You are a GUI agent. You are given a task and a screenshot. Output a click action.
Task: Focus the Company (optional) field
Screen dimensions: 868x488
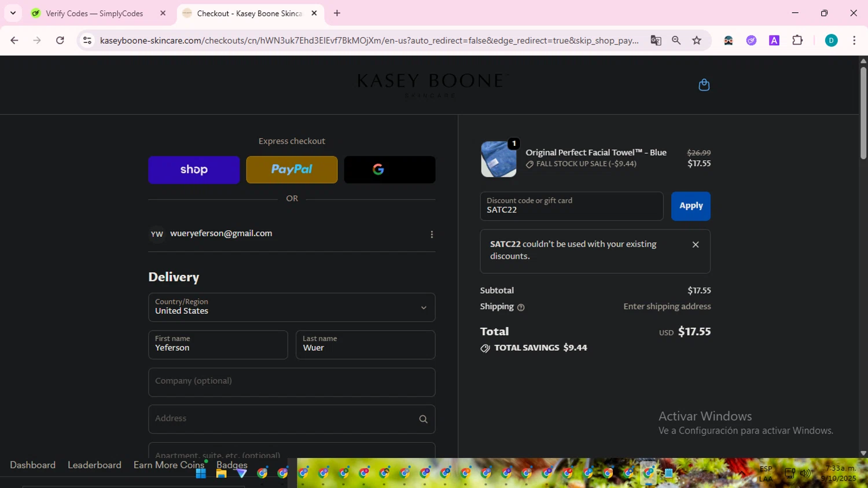[x=292, y=382]
